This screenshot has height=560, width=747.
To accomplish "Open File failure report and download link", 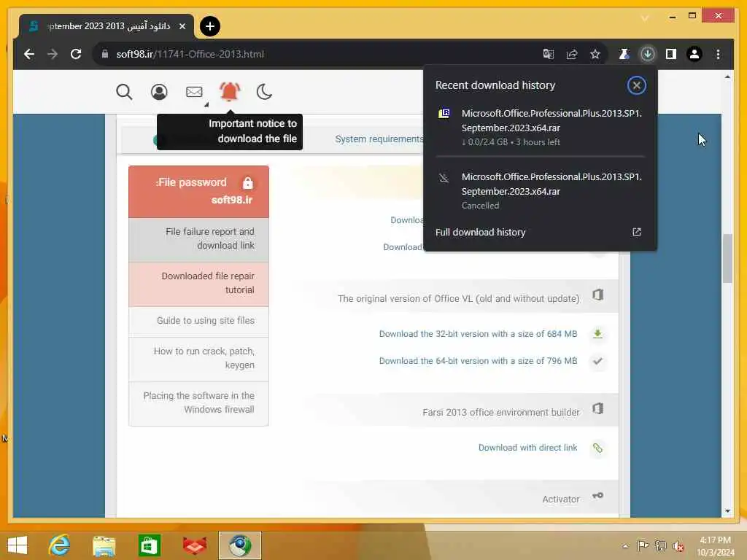I will [x=198, y=238].
